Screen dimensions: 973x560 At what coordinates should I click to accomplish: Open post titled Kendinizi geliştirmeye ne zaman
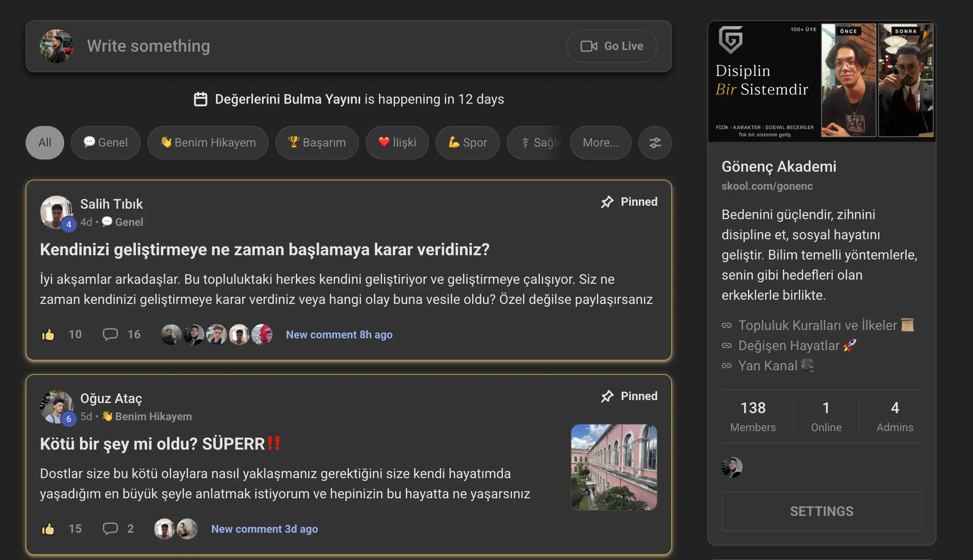(x=264, y=250)
